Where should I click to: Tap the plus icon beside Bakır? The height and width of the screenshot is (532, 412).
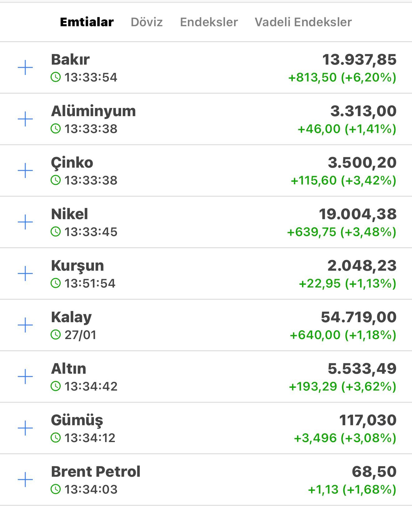pyautogui.click(x=25, y=68)
